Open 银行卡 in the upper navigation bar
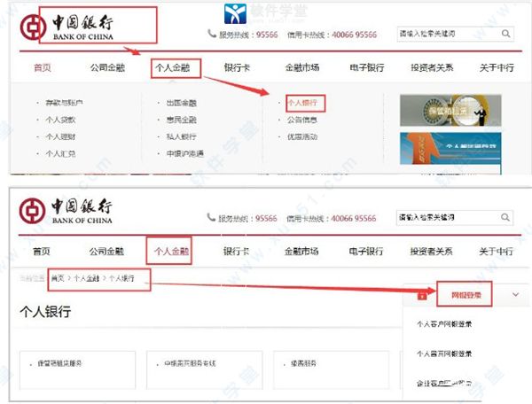The width and height of the screenshot is (532, 404). pyautogui.click(x=237, y=67)
